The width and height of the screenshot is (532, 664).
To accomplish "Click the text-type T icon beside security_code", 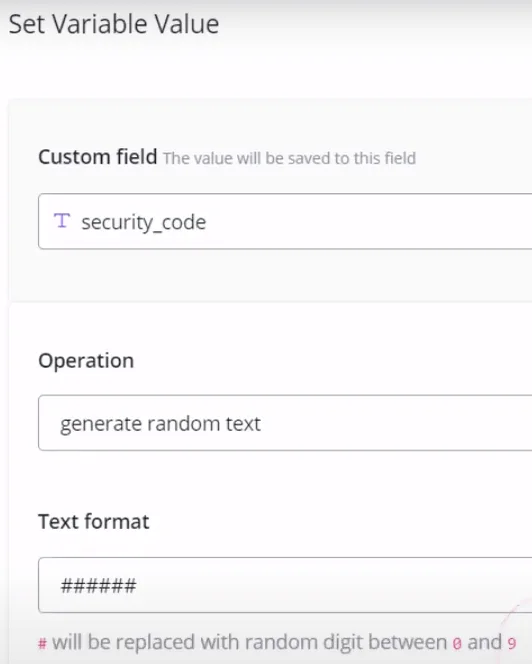I will click(62, 221).
